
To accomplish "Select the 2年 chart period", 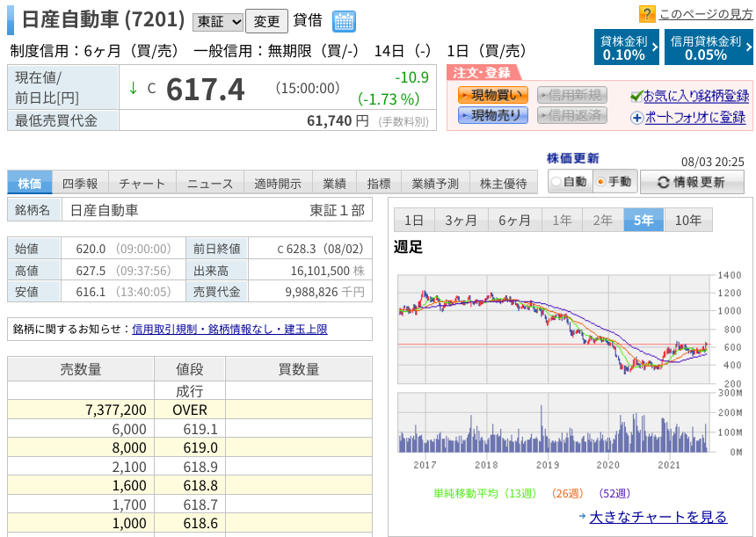I will point(603,221).
